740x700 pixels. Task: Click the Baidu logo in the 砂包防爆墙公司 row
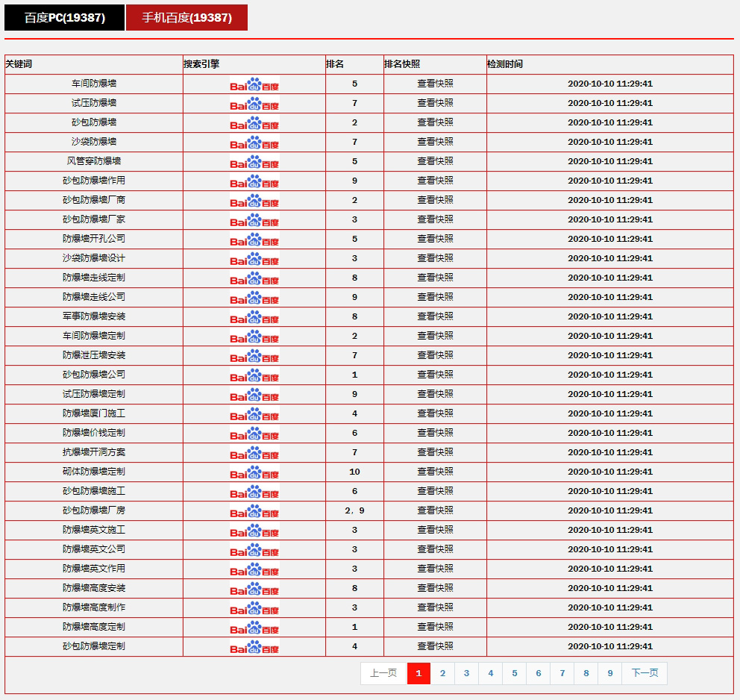(x=254, y=375)
